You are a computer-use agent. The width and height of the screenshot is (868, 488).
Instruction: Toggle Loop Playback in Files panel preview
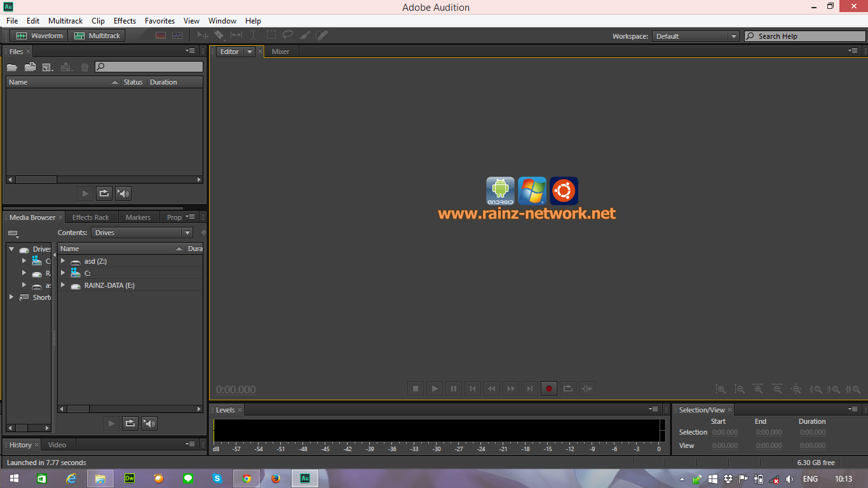pos(104,193)
